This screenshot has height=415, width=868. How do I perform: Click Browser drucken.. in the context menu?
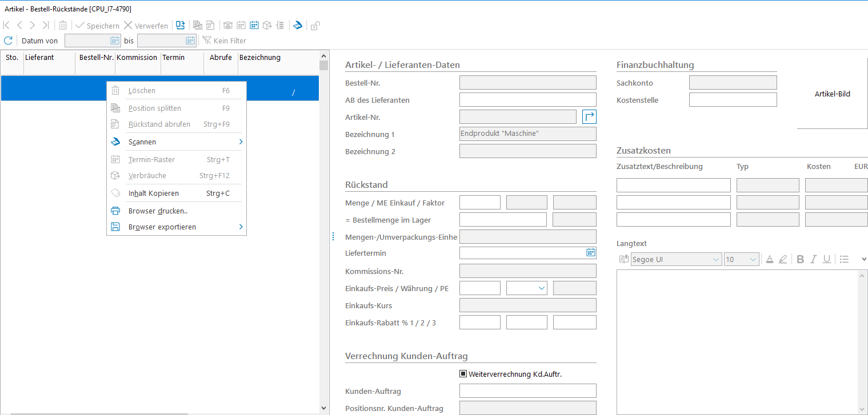[158, 211]
